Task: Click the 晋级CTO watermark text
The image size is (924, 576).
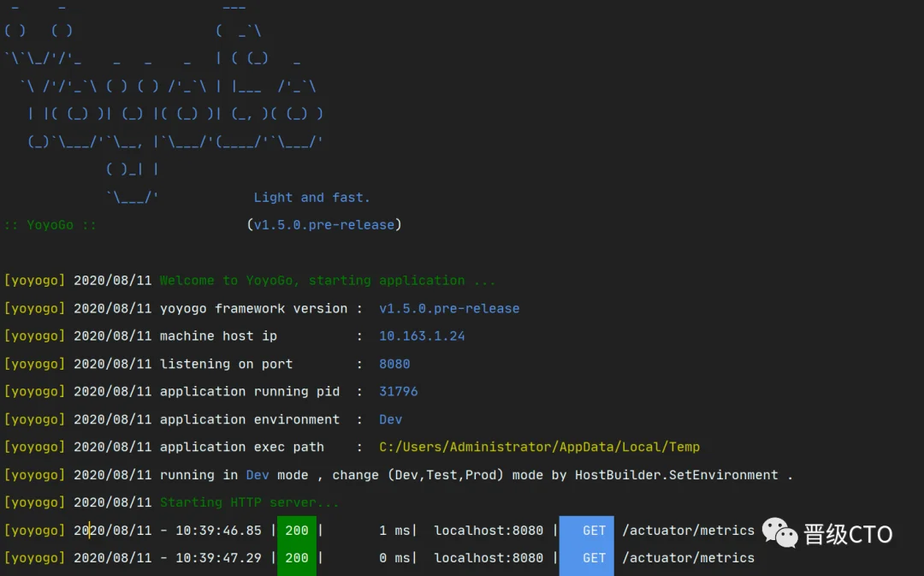Action: tap(847, 534)
